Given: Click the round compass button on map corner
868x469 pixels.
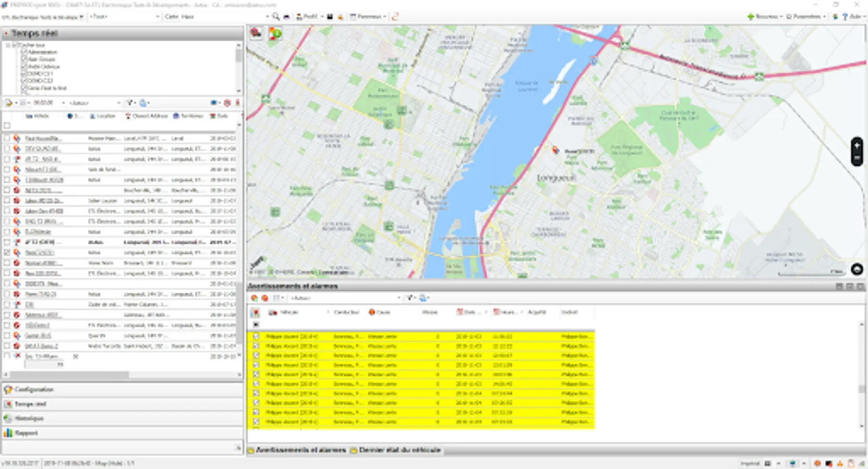Looking at the screenshot, I should click(x=857, y=269).
